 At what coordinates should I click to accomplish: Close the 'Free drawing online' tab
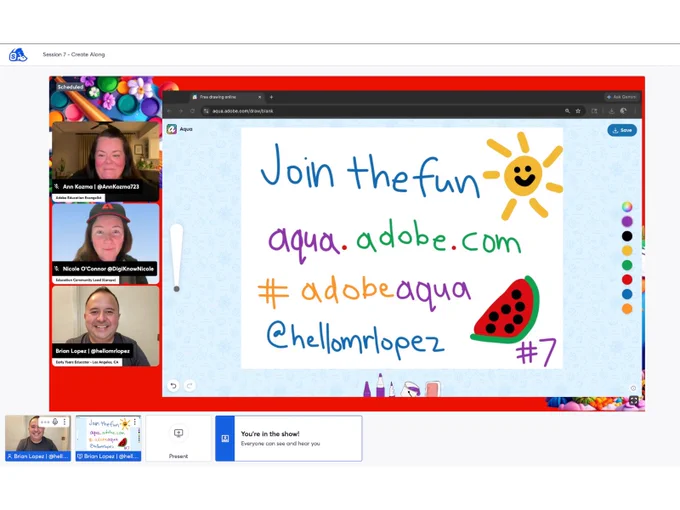click(259, 97)
